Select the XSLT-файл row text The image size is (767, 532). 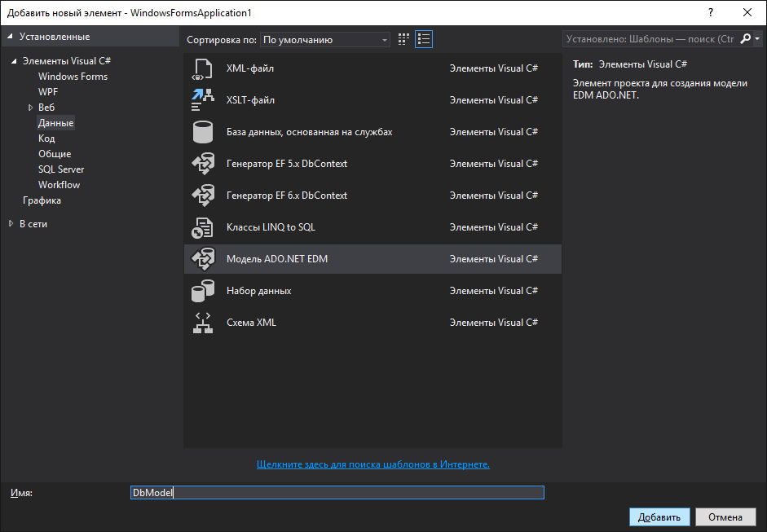click(250, 100)
